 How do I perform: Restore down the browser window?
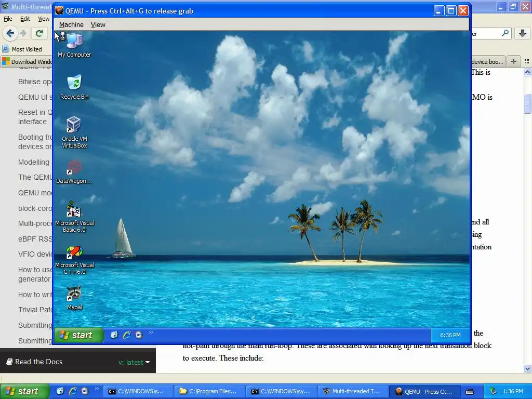coord(513,6)
